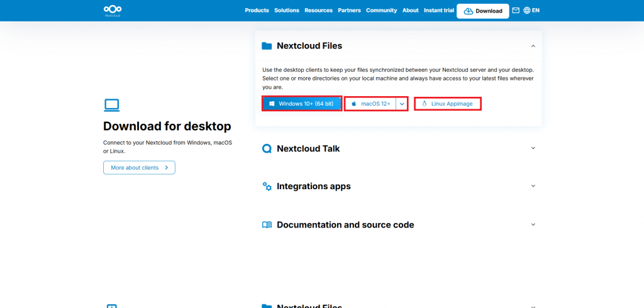Click the Nextcloud Files folder icon

coord(267,46)
